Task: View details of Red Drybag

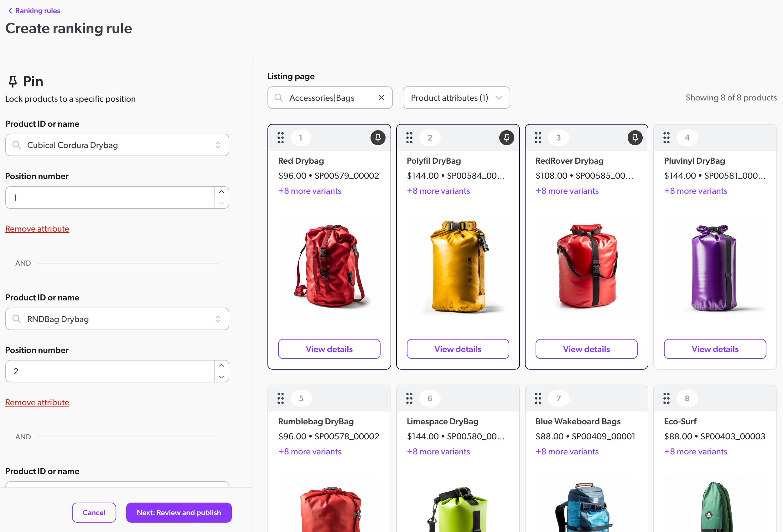Action: click(x=329, y=349)
